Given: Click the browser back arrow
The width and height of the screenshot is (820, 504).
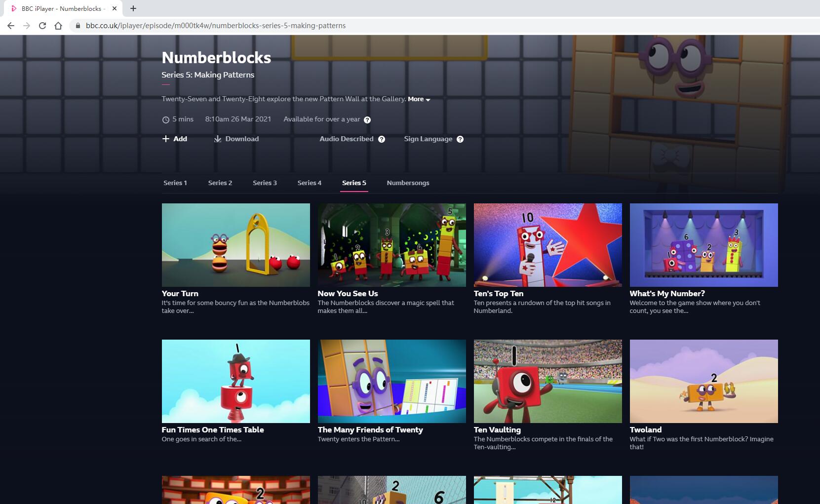Looking at the screenshot, I should click(11, 26).
